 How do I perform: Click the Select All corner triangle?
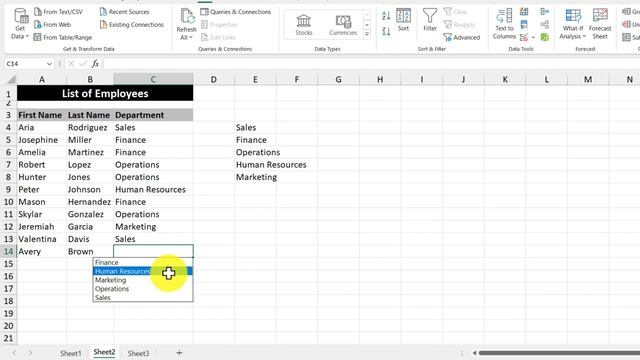pyautogui.click(x=11, y=79)
